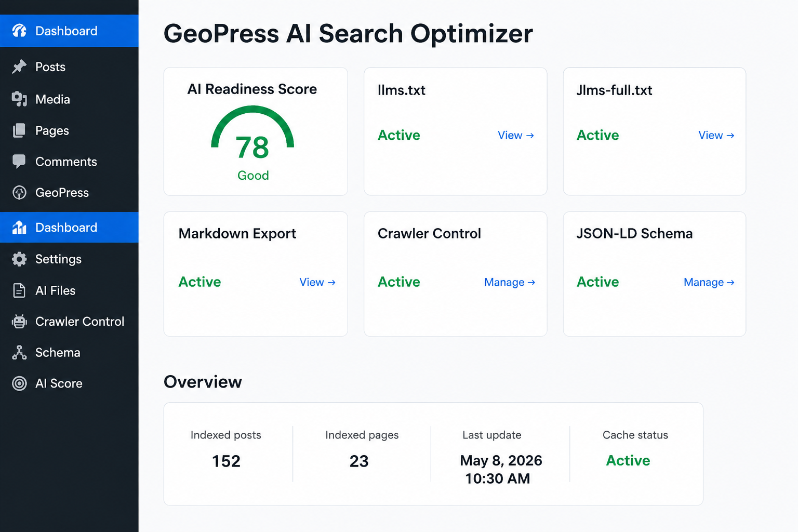The width and height of the screenshot is (798, 532).
Task: Select the GeoPress menu item
Action: [69, 193]
